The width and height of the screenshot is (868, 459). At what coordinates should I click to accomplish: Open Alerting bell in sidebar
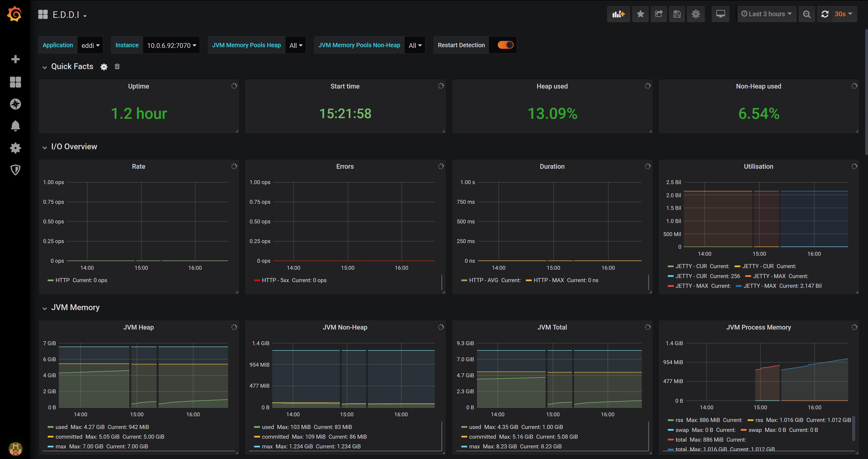[15, 126]
